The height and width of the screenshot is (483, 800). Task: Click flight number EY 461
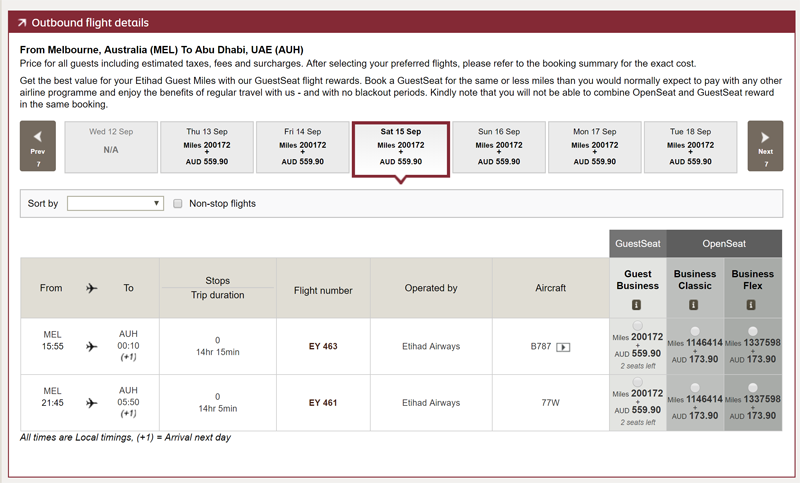pos(323,403)
